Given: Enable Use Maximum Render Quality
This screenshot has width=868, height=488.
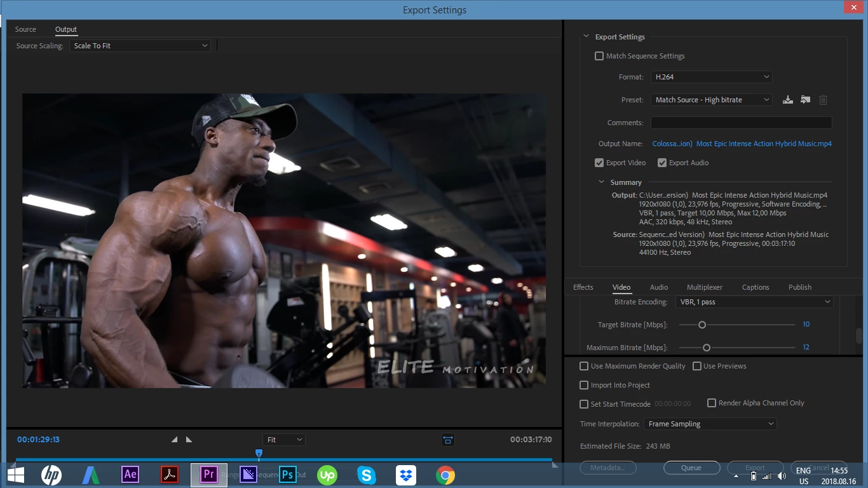Looking at the screenshot, I should [584, 366].
